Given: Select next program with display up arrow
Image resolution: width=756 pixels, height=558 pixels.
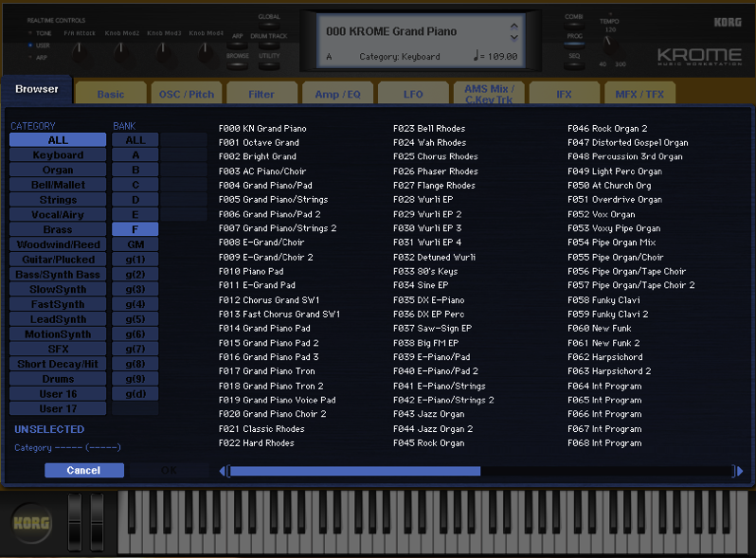Looking at the screenshot, I should point(514,26).
